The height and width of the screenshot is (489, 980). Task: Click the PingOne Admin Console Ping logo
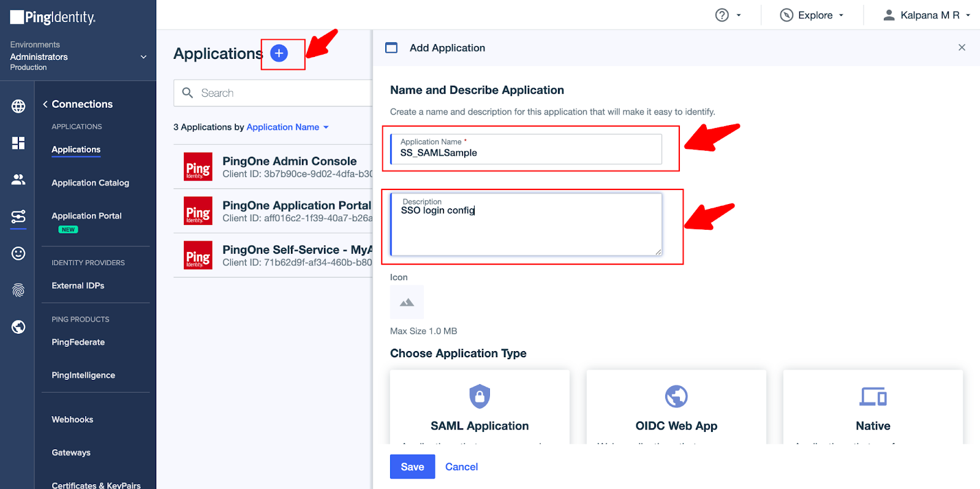click(x=198, y=167)
